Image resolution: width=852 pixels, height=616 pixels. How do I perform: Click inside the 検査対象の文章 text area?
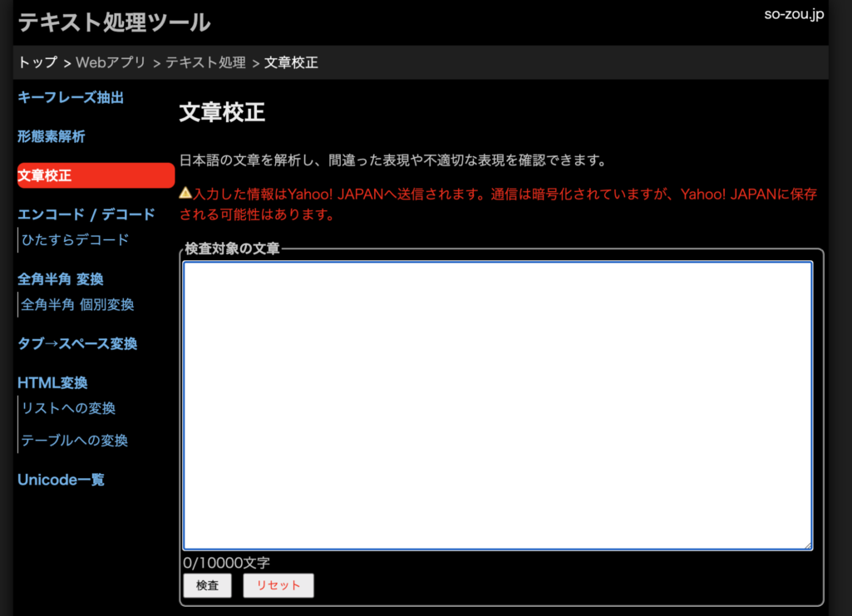coord(497,405)
